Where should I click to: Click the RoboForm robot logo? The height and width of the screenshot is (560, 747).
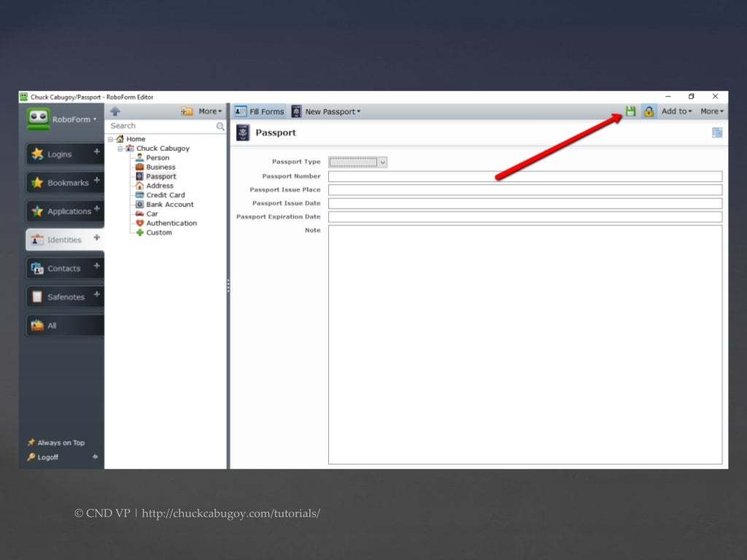(x=38, y=119)
